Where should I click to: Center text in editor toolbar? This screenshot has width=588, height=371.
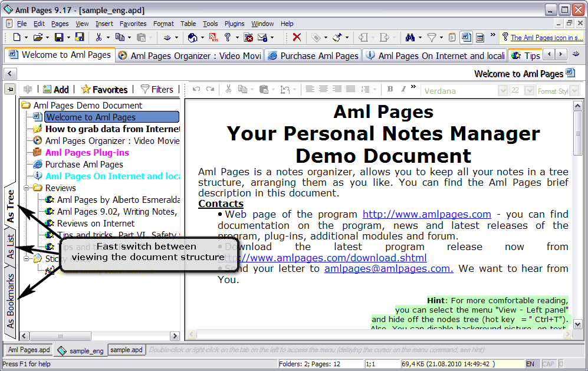click(323, 89)
